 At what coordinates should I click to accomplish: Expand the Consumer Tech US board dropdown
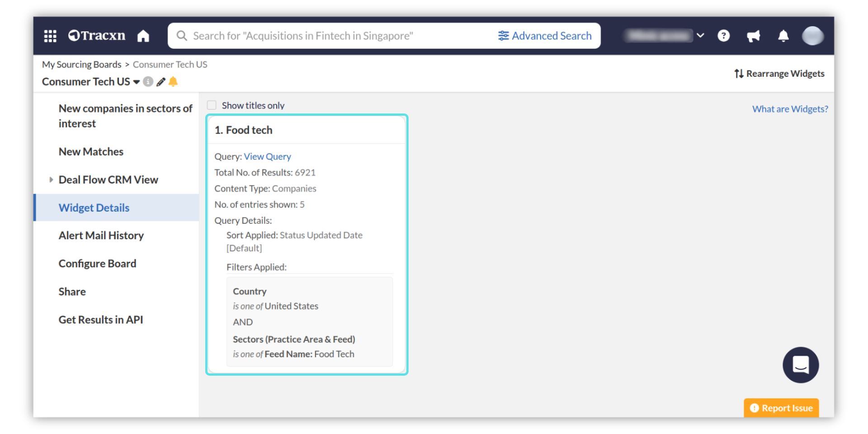[x=136, y=82]
